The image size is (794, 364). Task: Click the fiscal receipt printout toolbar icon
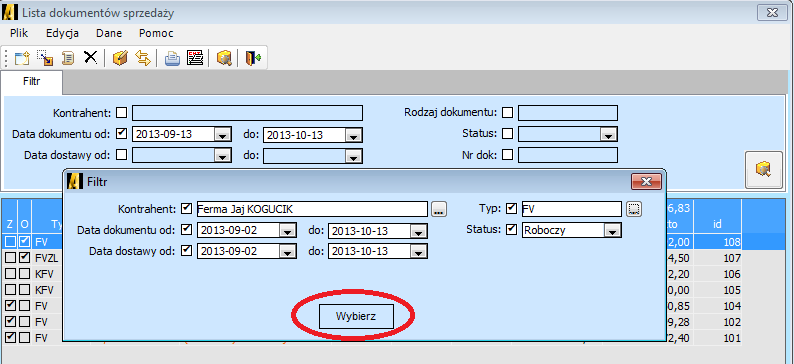click(x=195, y=58)
